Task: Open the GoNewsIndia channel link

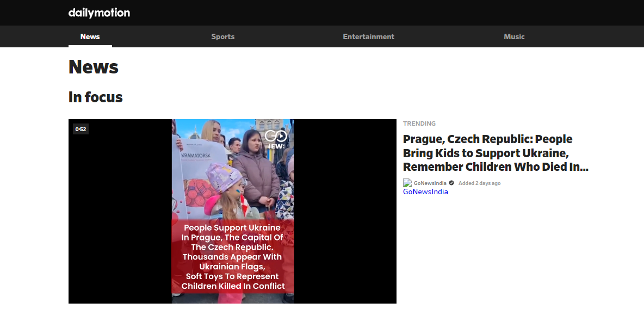Action: click(425, 192)
